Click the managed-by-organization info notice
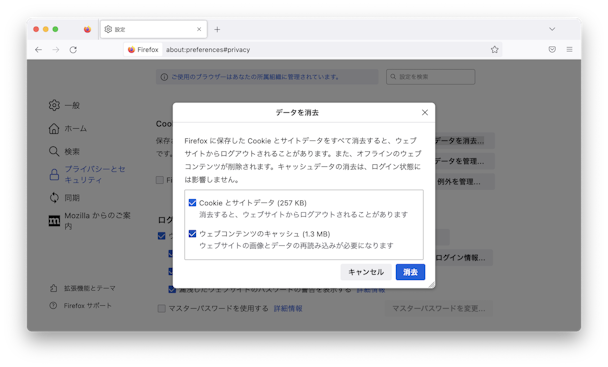 (267, 77)
